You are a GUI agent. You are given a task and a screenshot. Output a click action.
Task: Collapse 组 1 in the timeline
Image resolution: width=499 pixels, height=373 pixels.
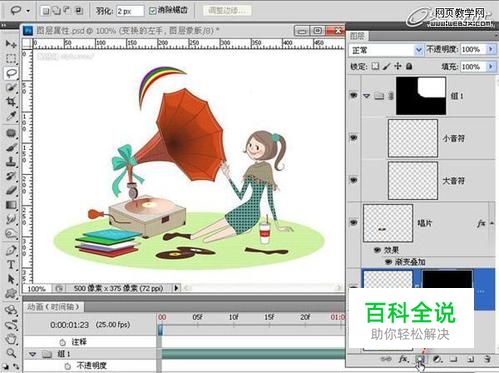(32, 354)
